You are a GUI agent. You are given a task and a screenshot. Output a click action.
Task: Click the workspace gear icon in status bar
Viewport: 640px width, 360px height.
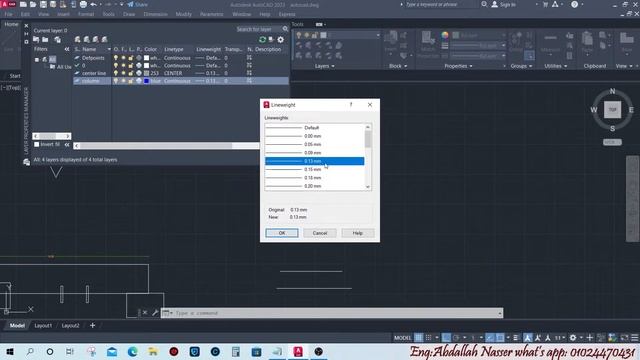(573, 338)
